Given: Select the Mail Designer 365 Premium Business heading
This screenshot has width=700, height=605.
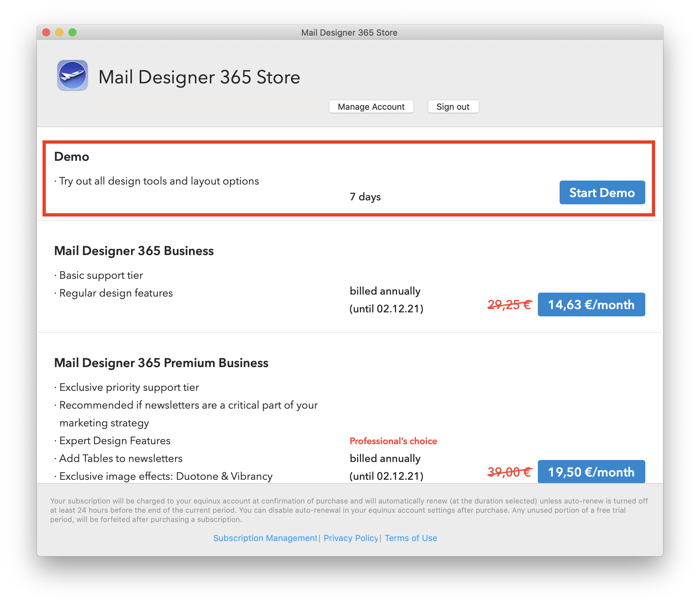Looking at the screenshot, I should [x=161, y=363].
